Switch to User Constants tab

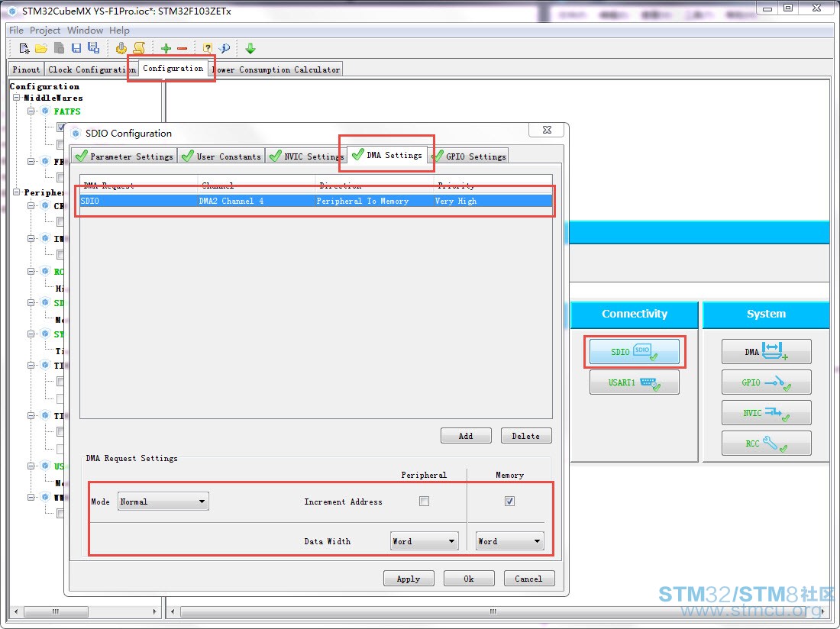tap(221, 156)
